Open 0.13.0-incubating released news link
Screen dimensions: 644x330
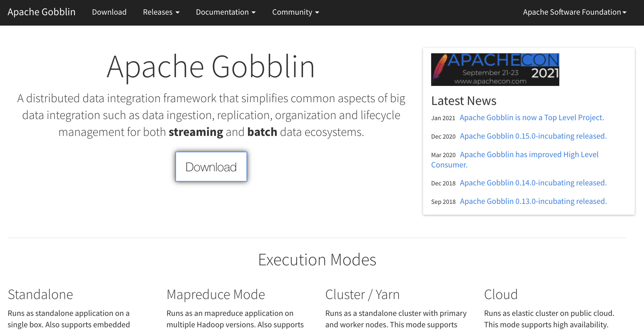[533, 201]
